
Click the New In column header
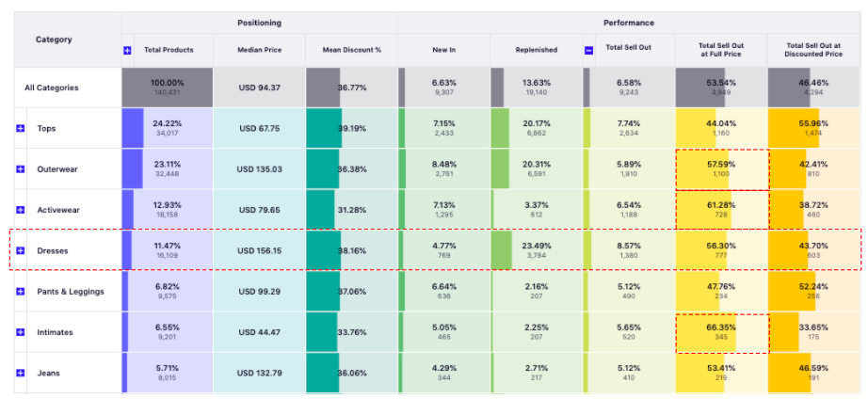pos(443,50)
